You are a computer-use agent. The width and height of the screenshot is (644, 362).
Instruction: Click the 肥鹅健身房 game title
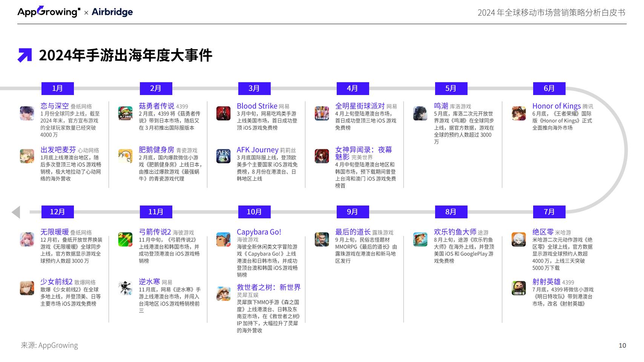click(x=156, y=150)
